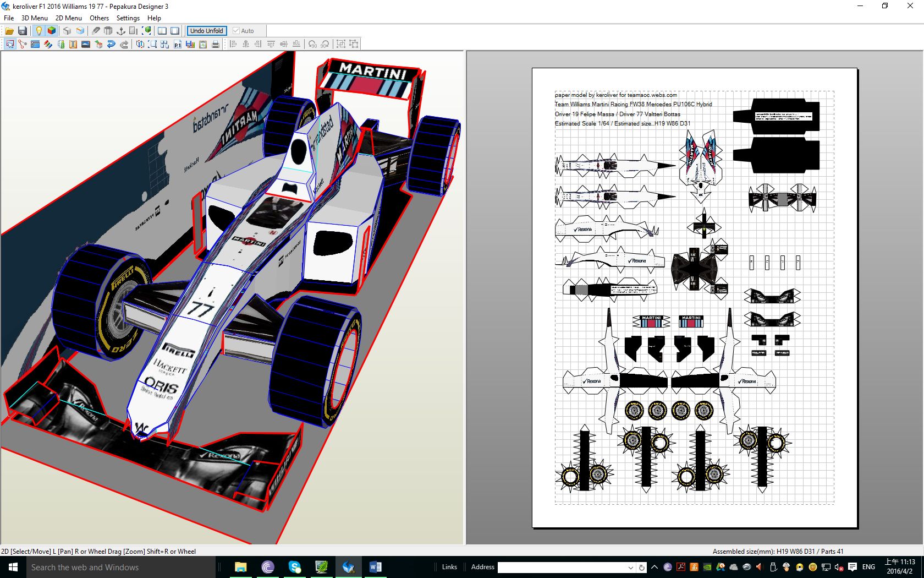Select the Select/Move arrow tool
The image size is (924, 578).
[x=10, y=44]
